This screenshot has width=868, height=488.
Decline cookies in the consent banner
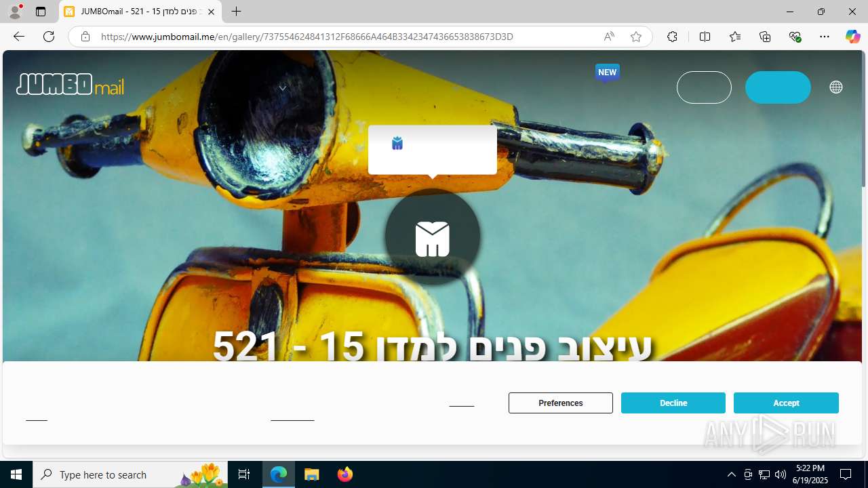pos(673,403)
